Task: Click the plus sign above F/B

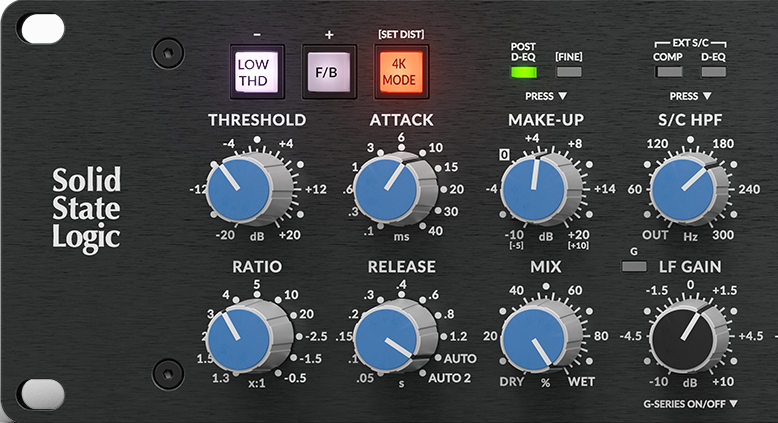Action: (329, 35)
